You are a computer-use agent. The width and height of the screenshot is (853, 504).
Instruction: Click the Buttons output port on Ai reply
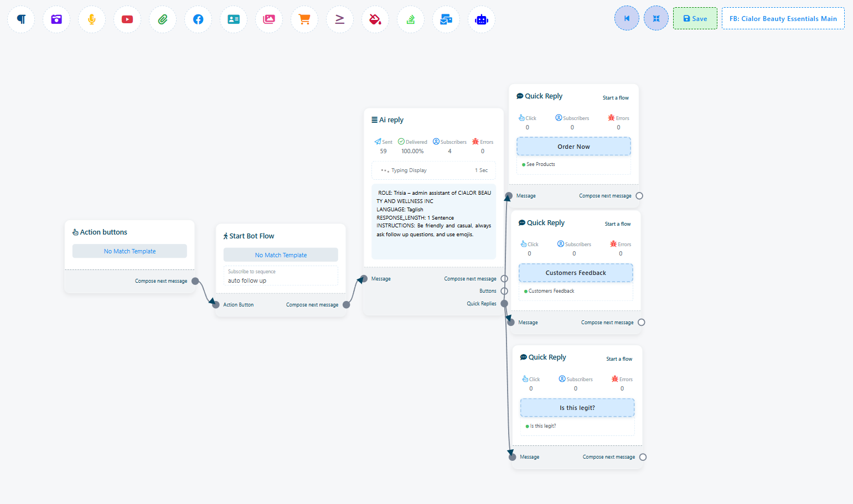click(504, 291)
